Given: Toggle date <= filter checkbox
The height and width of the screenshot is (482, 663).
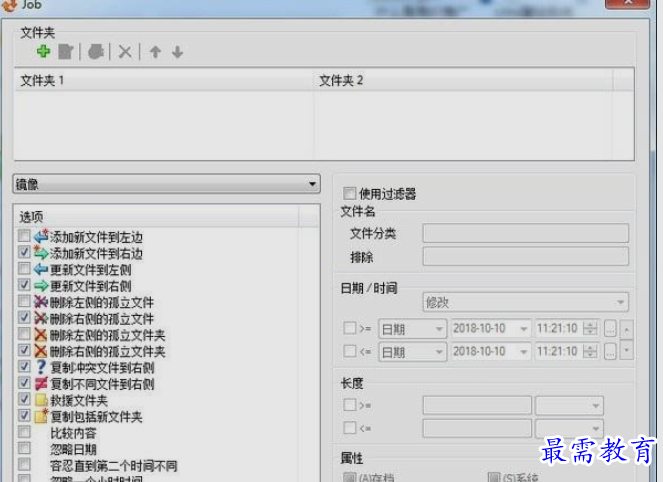Looking at the screenshot, I should point(350,351).
